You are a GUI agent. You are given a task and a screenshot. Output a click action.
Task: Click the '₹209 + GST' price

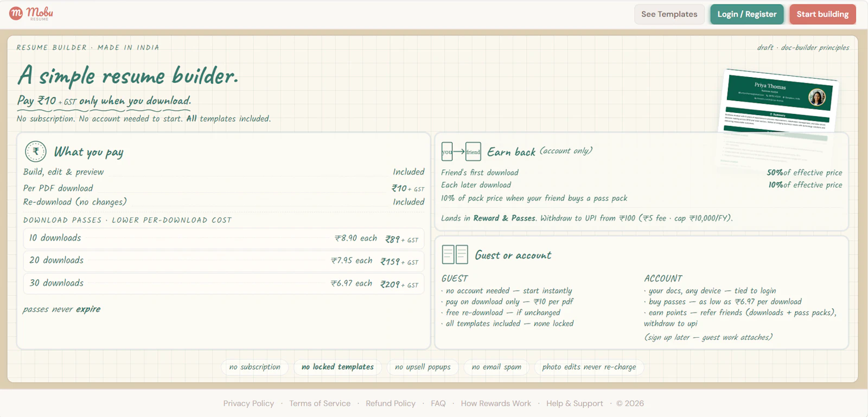click(x=399, y=285)
